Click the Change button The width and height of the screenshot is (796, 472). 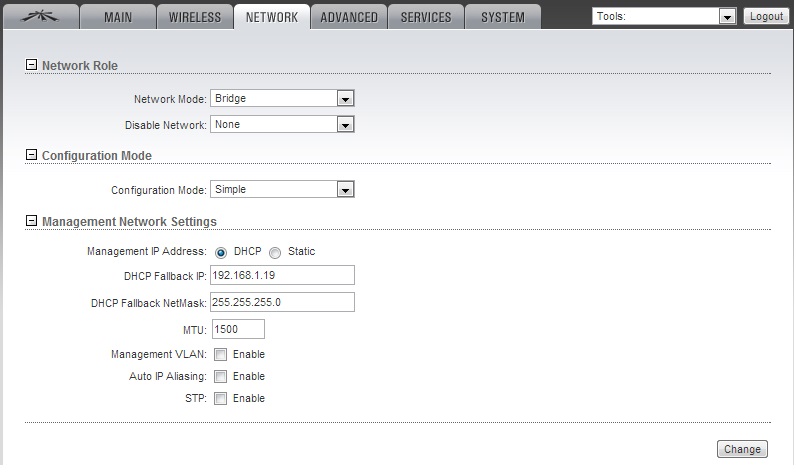tap(742, 449)
